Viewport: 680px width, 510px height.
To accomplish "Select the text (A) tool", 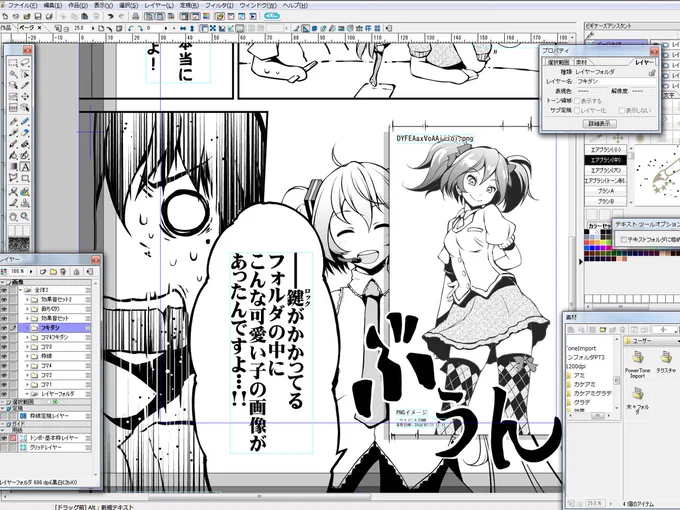I will [25, 167].
